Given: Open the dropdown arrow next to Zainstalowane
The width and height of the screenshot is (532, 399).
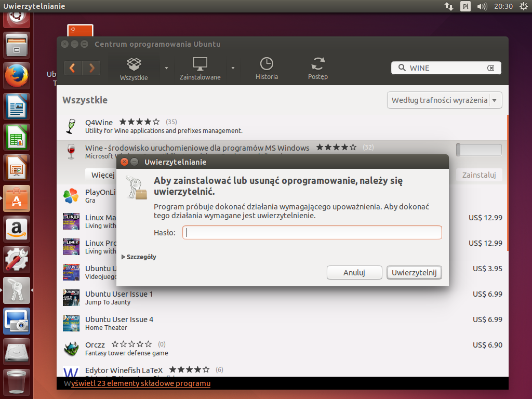Looking at the screenshot, I should point(233,68).
